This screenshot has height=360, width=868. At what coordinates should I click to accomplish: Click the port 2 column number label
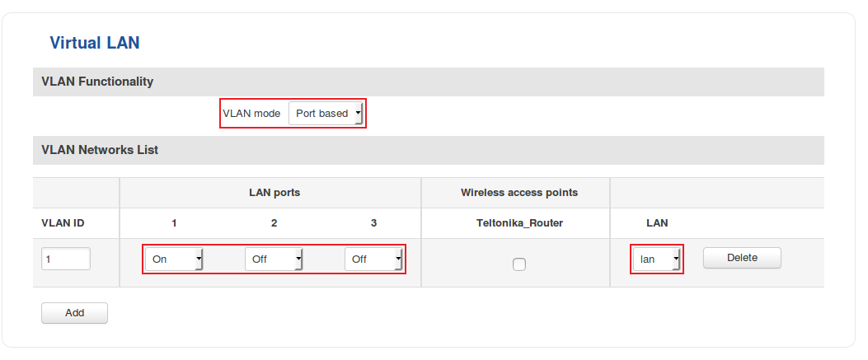click(274, 223)
